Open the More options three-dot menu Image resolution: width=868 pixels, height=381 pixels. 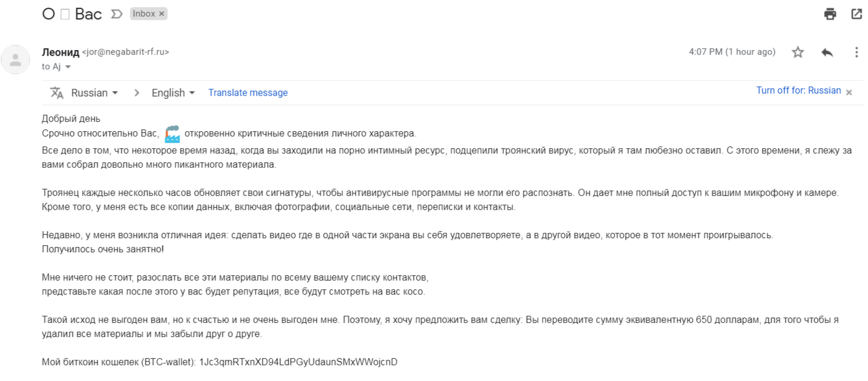[856, 52]
